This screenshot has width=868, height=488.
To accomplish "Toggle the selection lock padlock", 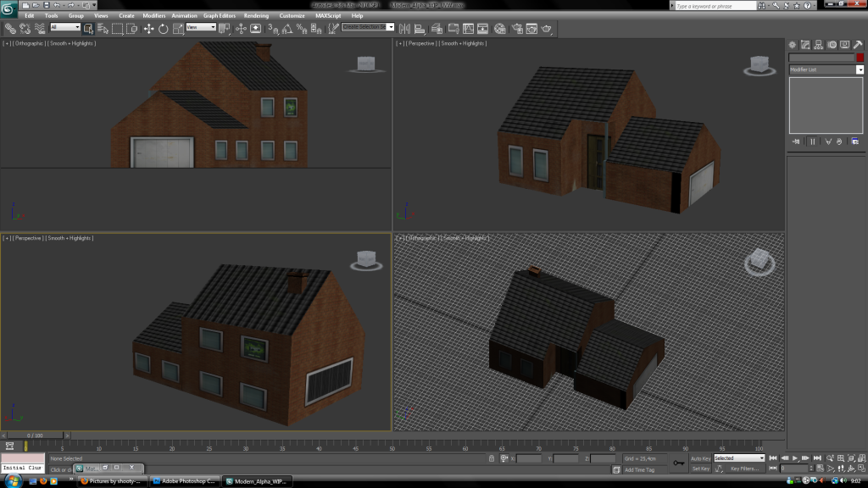I will pyautogui.click(x=492, y=458).
